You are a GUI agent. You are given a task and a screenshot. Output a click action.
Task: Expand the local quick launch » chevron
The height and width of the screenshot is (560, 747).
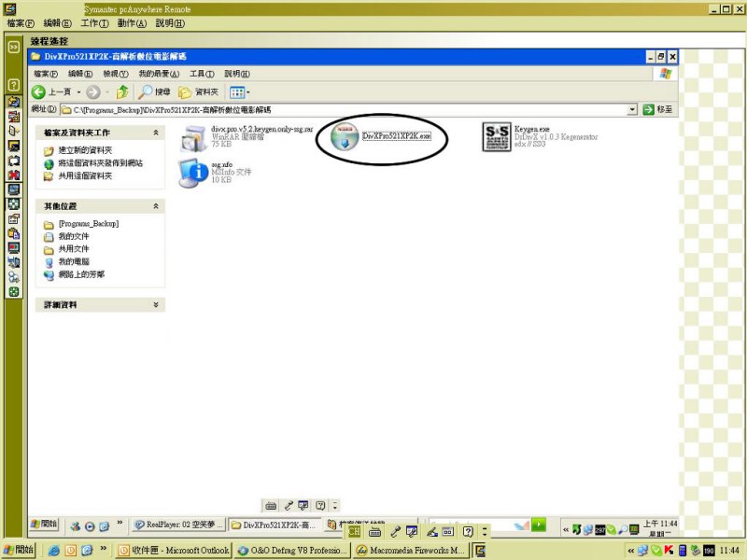[x=104, y=549]
